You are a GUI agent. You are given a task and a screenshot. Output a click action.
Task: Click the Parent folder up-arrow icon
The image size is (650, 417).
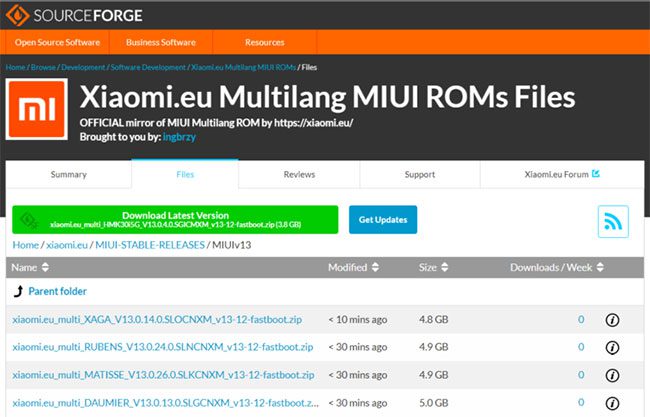pos(18,291)
